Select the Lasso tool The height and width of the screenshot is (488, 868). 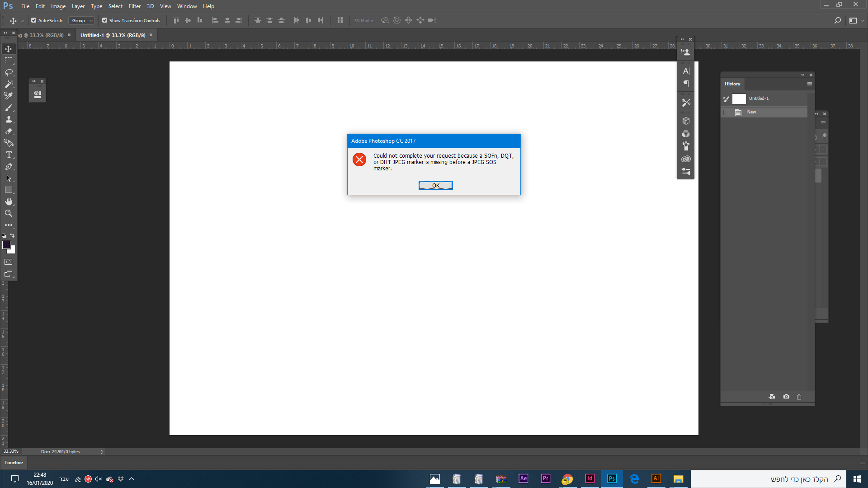(9, 72)
